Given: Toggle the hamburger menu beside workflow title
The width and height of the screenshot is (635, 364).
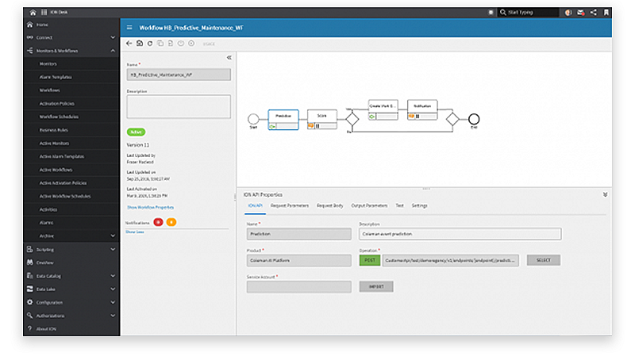Looking at the screenshot, I should click(129, 28).
